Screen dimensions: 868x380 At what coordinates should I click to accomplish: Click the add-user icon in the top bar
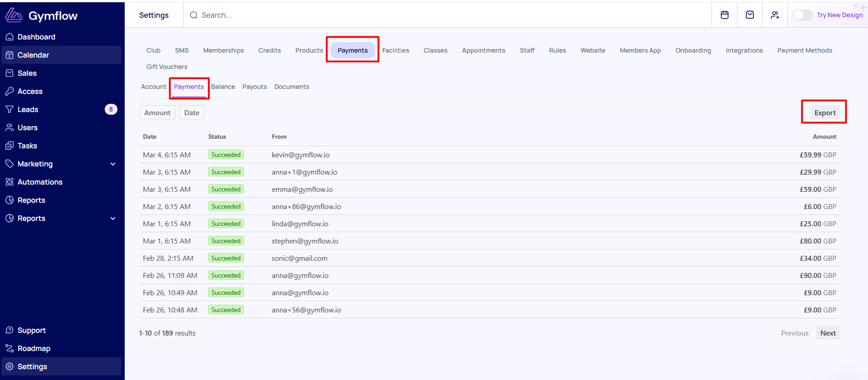tap(775, 15)
